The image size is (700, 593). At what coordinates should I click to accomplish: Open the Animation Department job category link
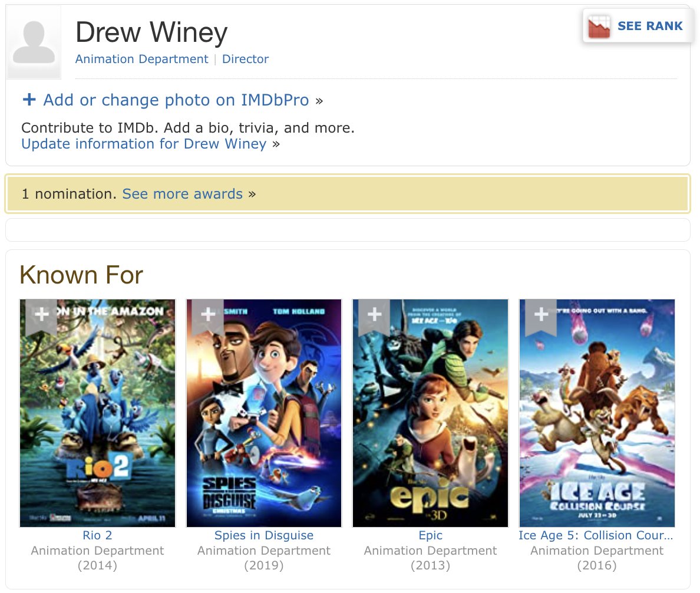pyautogui.click(x=141, y=59)
